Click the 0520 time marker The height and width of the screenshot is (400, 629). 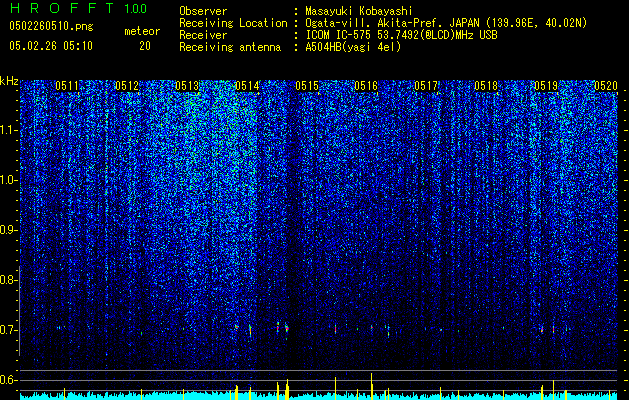click(x=606, y=86)
